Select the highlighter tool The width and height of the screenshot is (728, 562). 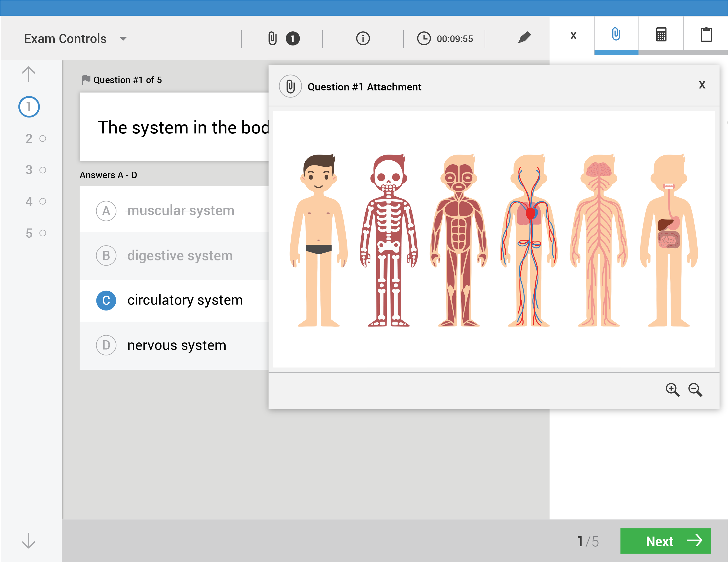coord(524,38)
